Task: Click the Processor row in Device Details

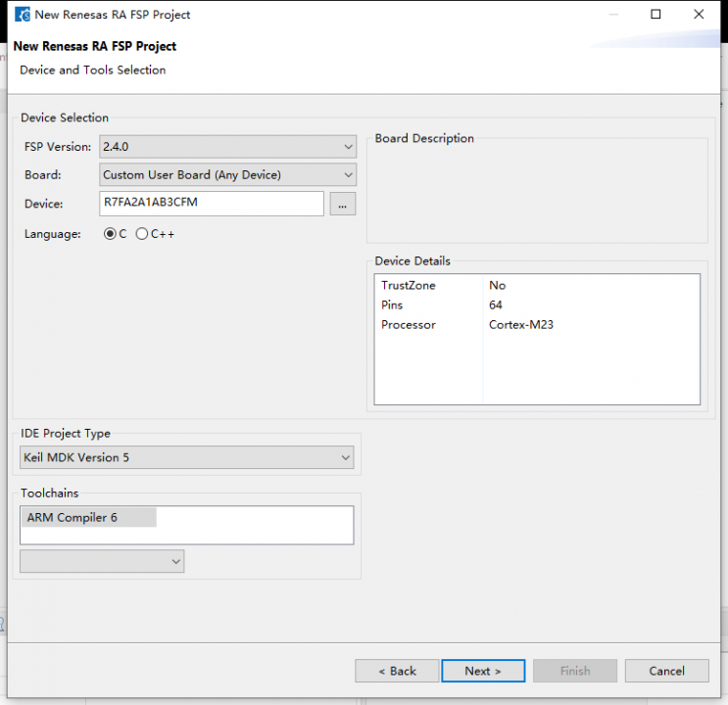Action: (x=537, y=325)
